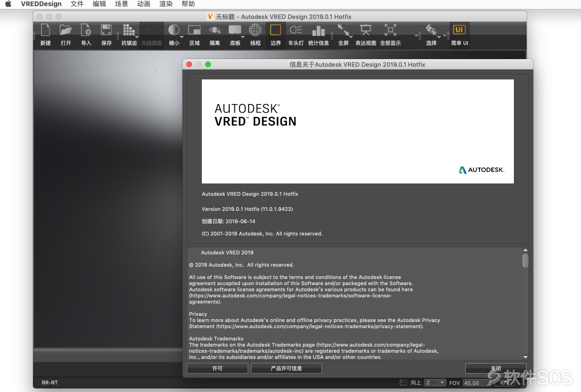Expand toolbar overflow chevron left of 选择
Screen dimensions: 581x392
(417, 35)
